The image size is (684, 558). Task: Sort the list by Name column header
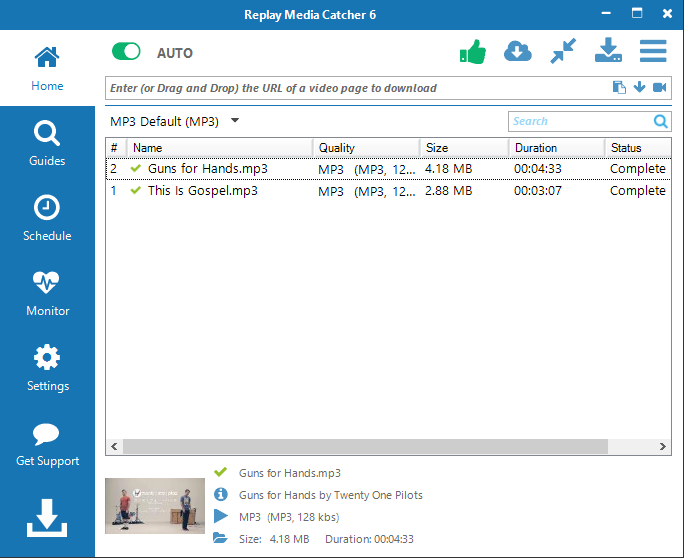click(220, 148)
